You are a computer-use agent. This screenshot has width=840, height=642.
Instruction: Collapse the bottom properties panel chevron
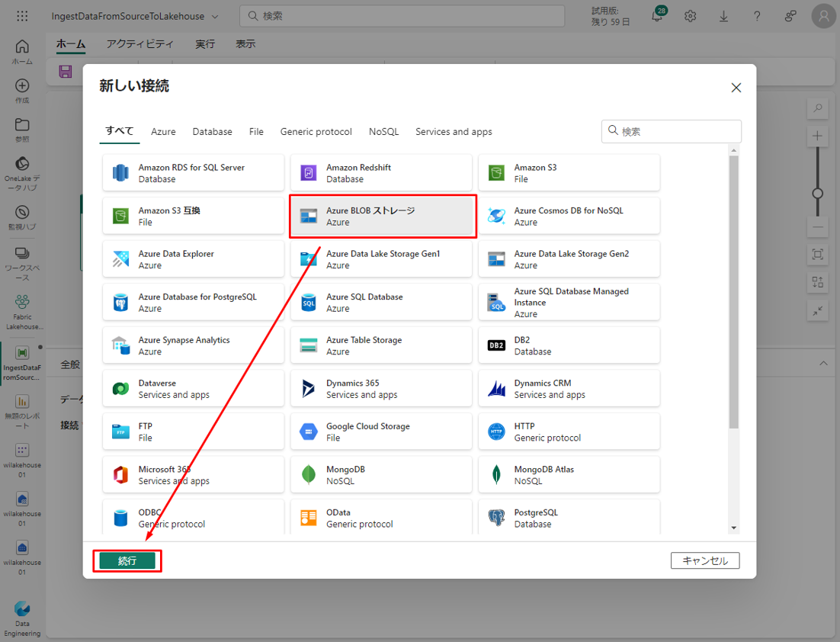click(x=823, y=364)
